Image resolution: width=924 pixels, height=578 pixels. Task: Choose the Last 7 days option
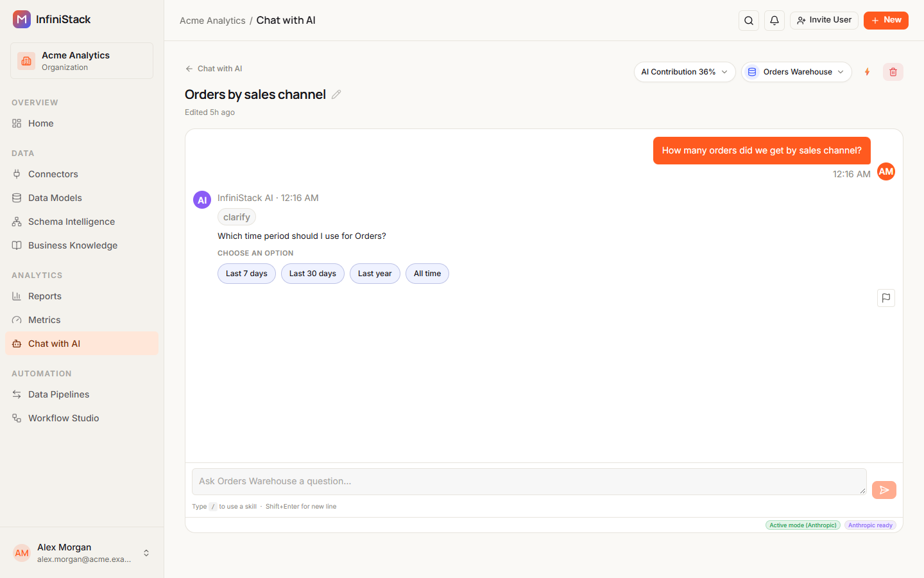[246, 274]
